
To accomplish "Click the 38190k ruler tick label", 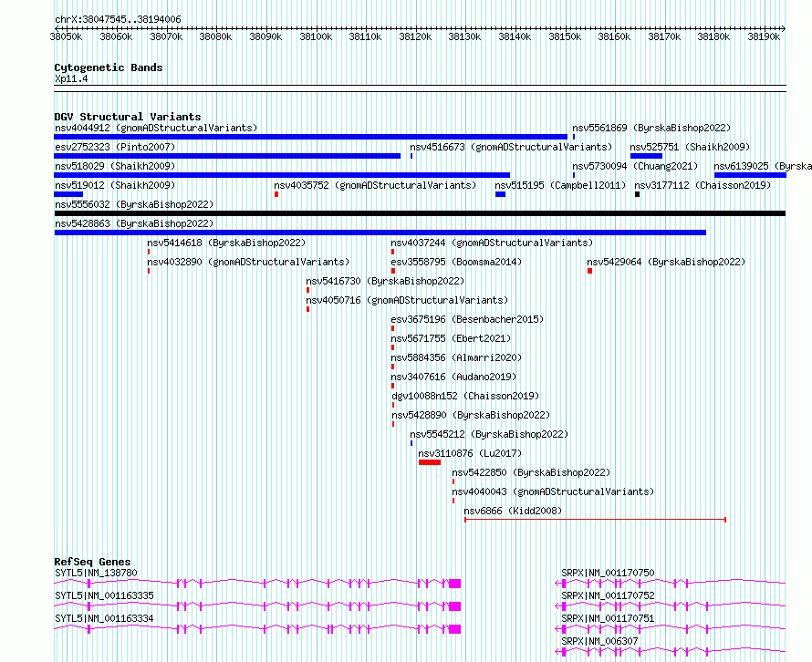I will tap(764, 37).
